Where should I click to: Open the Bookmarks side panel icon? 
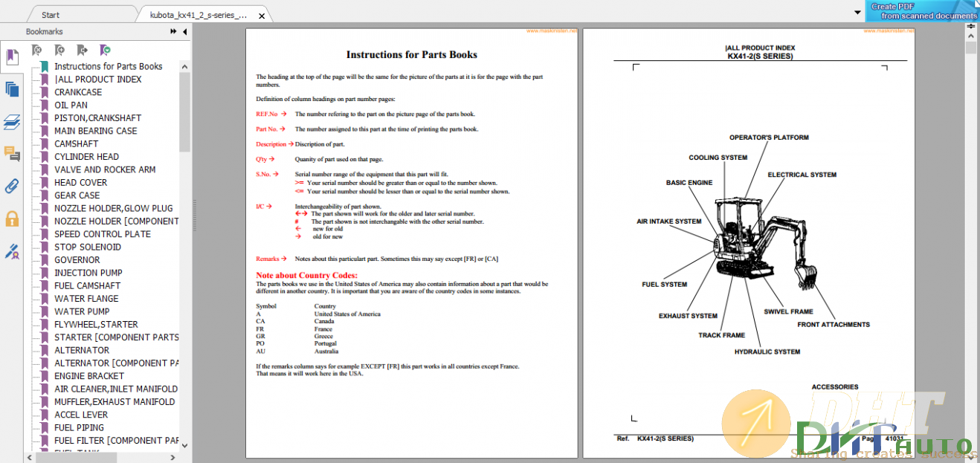pos(12,56)
